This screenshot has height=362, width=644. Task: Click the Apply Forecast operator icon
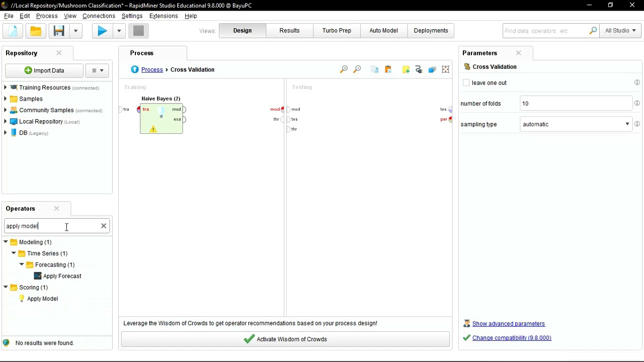pyautogui.click(x=38, y=276)
